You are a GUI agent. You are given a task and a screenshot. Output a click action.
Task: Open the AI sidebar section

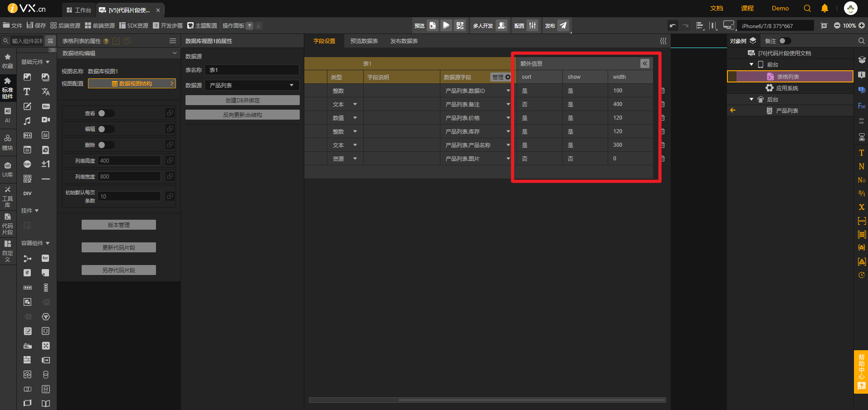8,115
